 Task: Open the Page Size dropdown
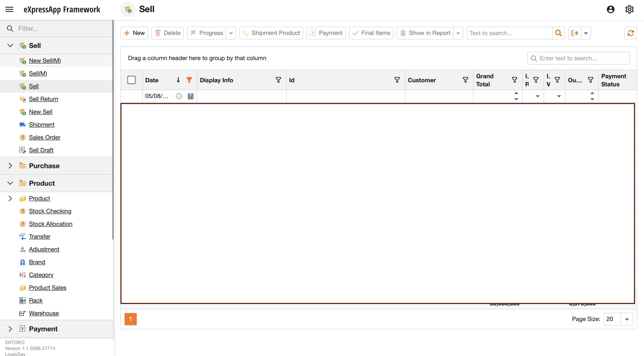click(626, 319)
